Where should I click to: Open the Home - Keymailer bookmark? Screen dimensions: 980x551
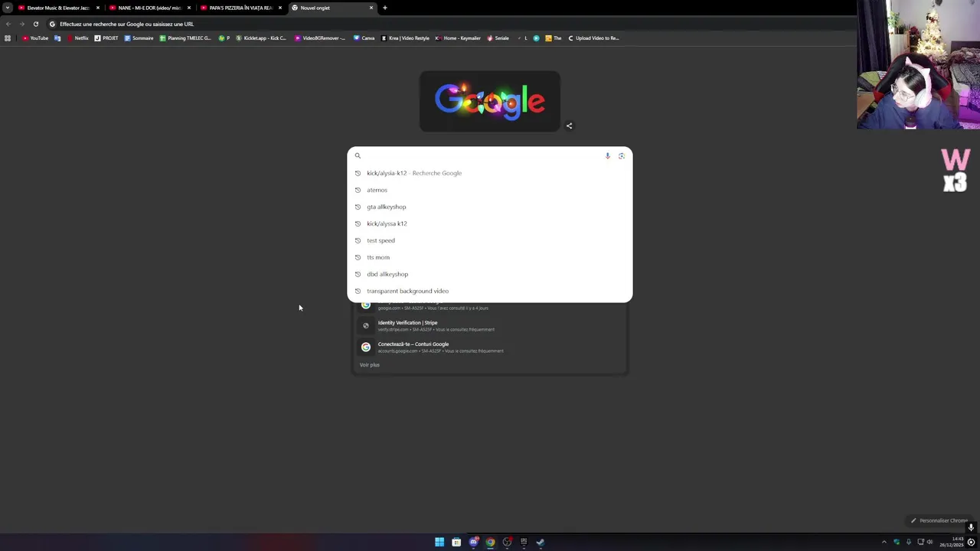click(x=458, y=38)
